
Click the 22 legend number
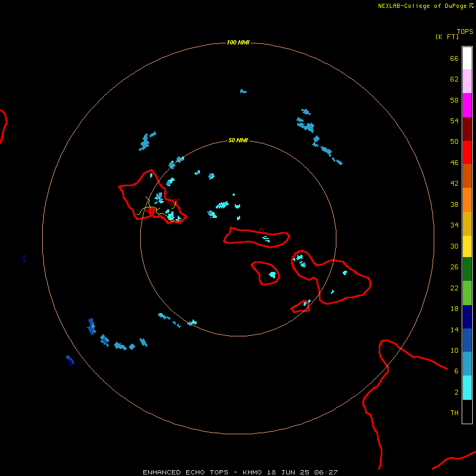pos(454,288)
